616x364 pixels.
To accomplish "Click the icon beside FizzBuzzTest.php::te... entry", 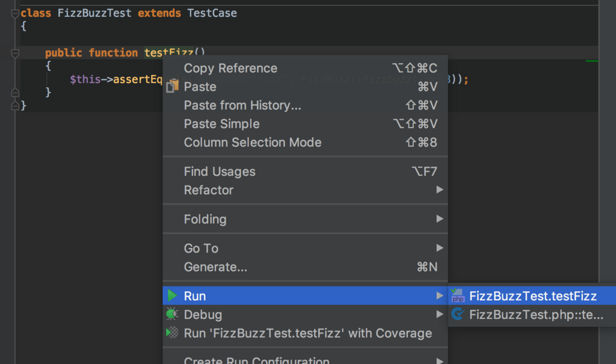I will 458,314.
